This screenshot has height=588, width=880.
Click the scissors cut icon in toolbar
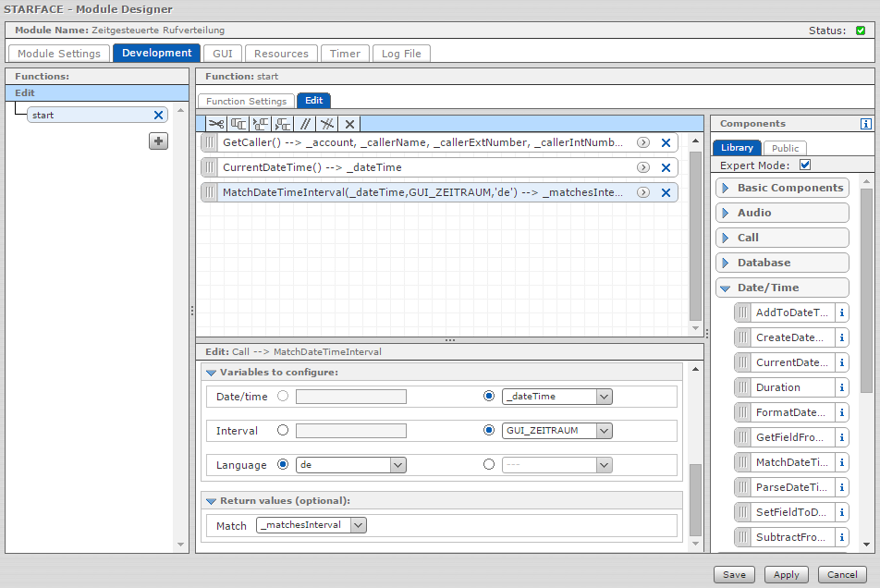pyautogui.click(x=215, y=124)
